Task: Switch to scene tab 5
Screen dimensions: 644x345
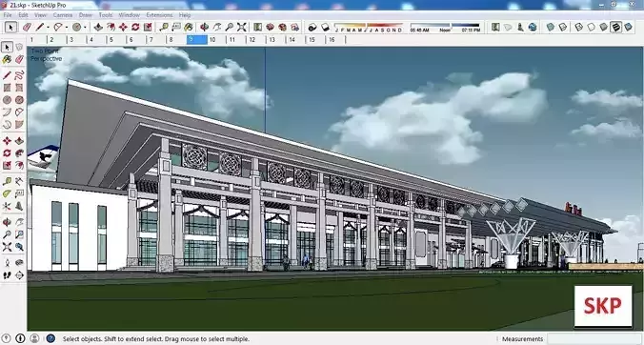Action: click(116, 40)
